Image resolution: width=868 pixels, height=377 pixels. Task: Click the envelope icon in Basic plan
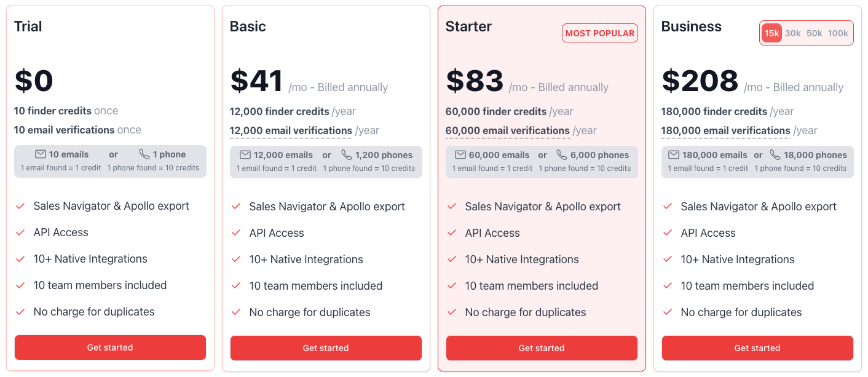pyautogui.click(x=245, y=155)
